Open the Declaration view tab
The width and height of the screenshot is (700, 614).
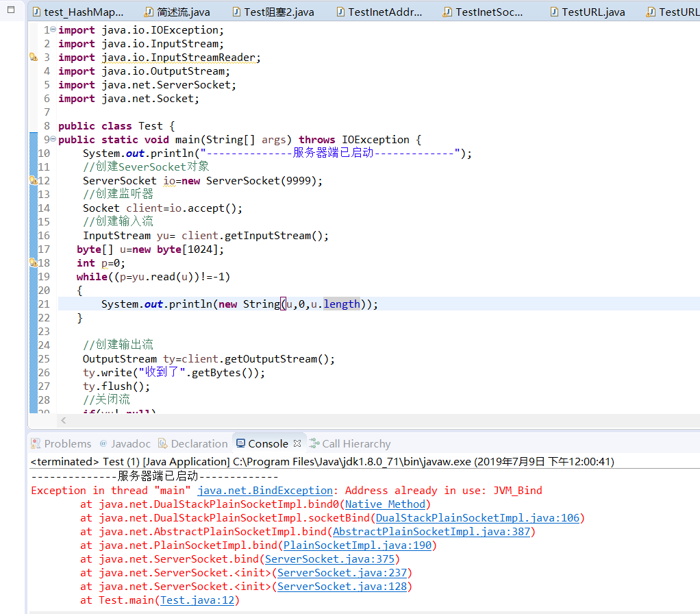click(193, 443)
